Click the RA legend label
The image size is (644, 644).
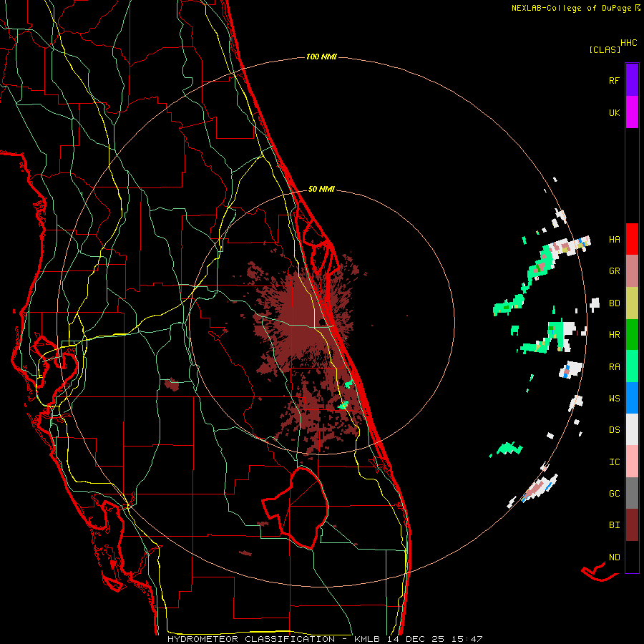click(x=614, y=367)
